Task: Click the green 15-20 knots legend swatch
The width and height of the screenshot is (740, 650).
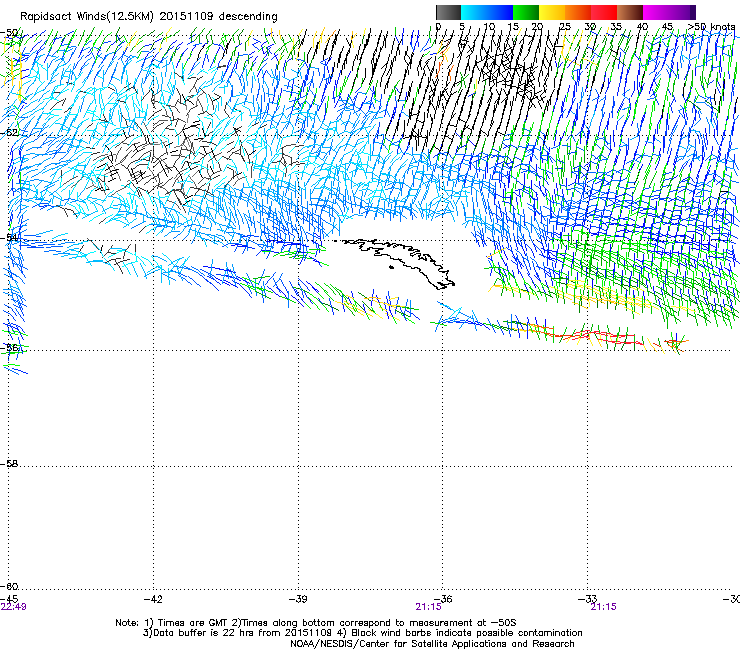Action: pyautogui.click(x=526, y=12)
